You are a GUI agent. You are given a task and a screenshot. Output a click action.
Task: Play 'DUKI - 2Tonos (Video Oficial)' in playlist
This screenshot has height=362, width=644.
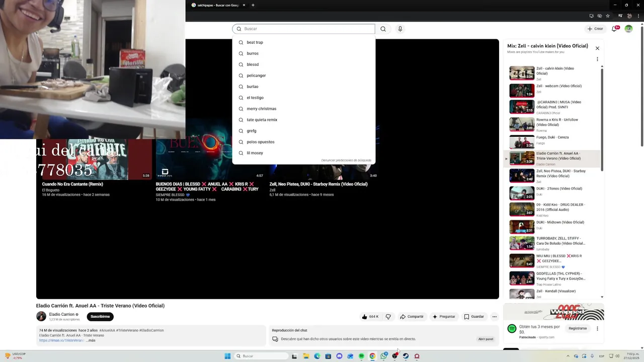pos(552,193)
